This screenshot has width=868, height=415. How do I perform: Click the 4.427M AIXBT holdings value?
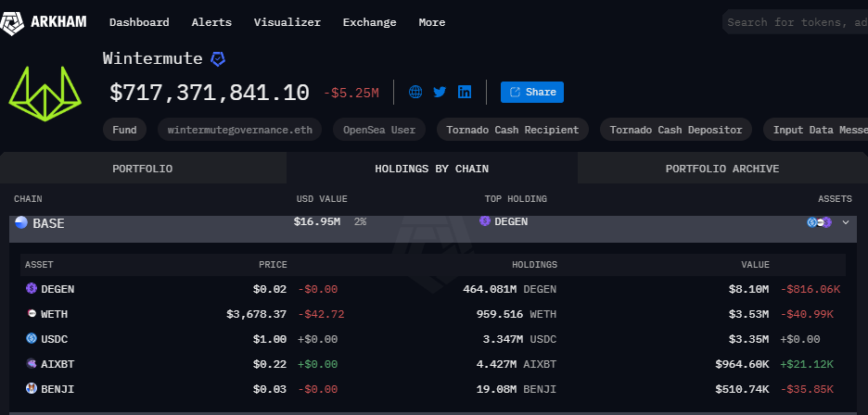click(517, 364)
